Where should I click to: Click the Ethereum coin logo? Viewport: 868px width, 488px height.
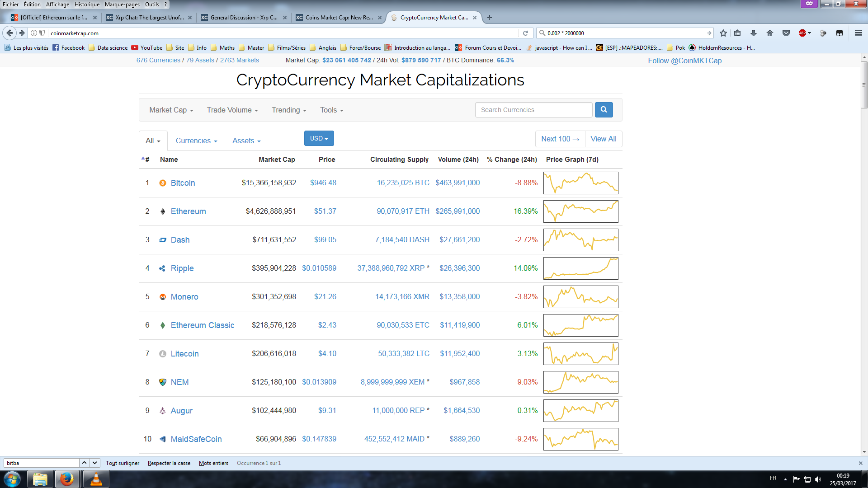point(163,211)
